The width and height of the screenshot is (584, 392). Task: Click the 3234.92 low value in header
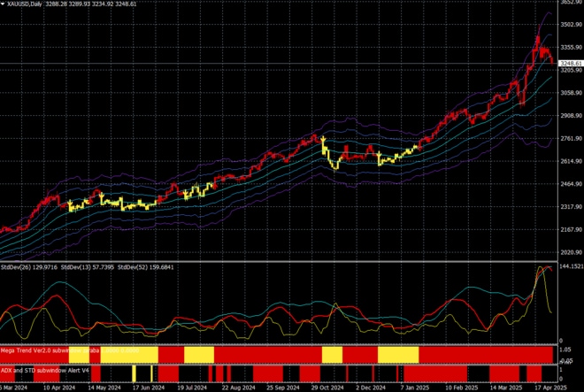click(x=103, y=4)
